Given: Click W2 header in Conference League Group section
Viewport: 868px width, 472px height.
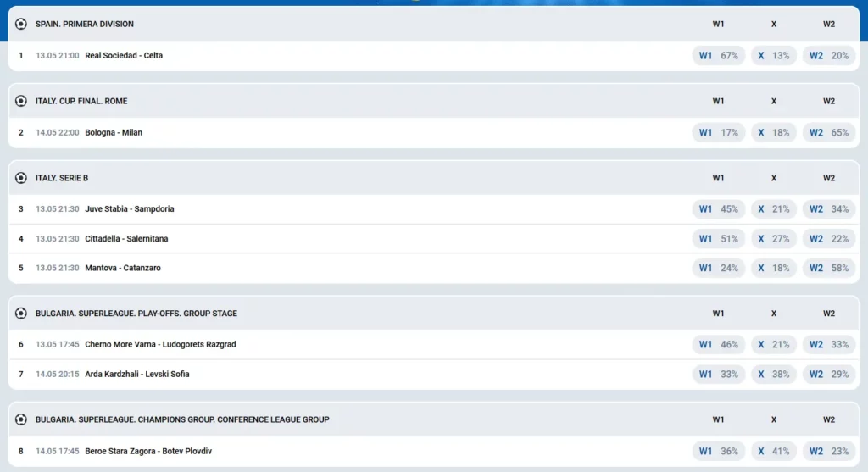Looking at the screenshot, I should (829, 419).
